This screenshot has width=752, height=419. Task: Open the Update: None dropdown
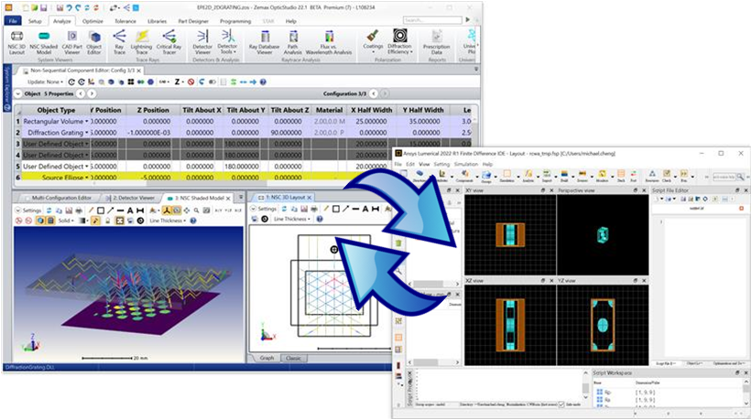coord(45,82)
